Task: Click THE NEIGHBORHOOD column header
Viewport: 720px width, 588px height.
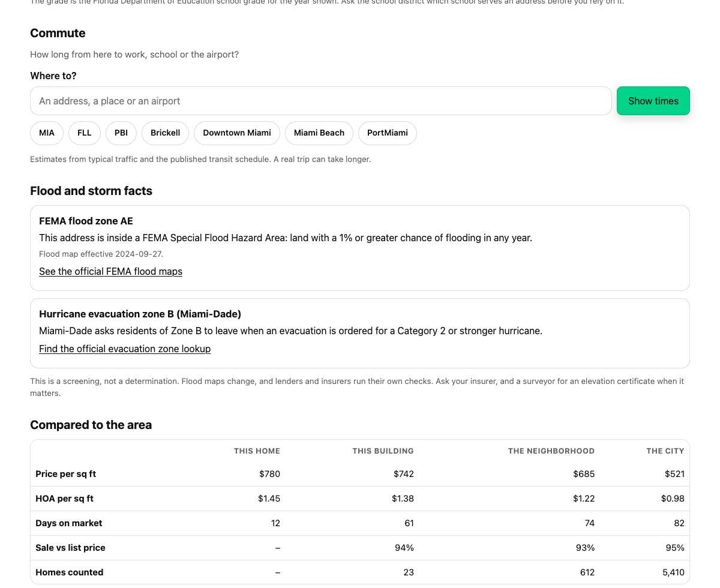Action: pos(551,451)
